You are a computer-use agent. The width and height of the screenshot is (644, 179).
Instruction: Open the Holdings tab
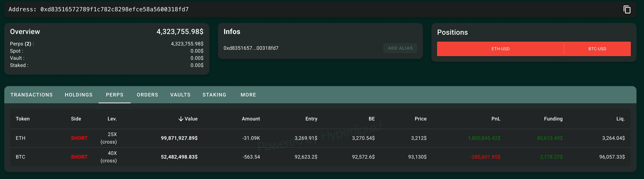(78, 95)
